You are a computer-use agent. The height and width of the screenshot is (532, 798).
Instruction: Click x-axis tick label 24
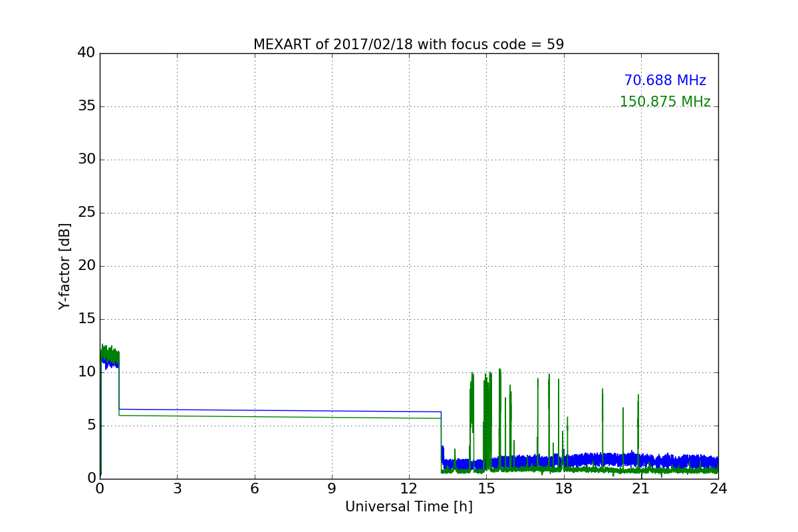718,488
